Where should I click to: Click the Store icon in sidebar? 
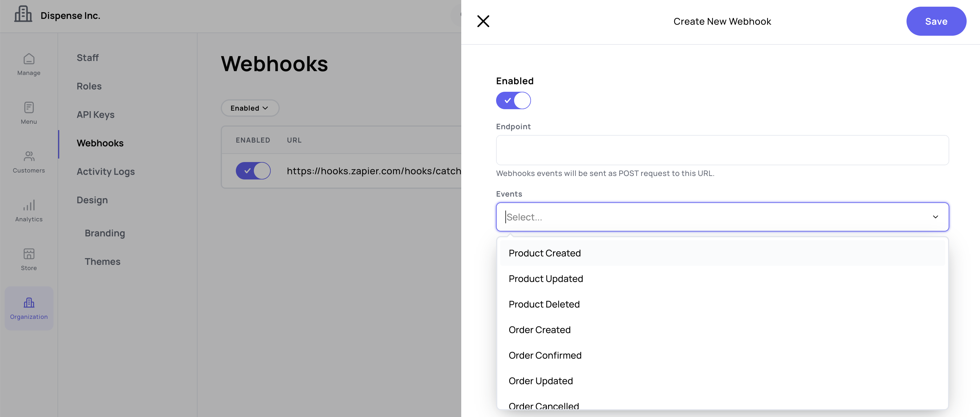click(29, 254)
